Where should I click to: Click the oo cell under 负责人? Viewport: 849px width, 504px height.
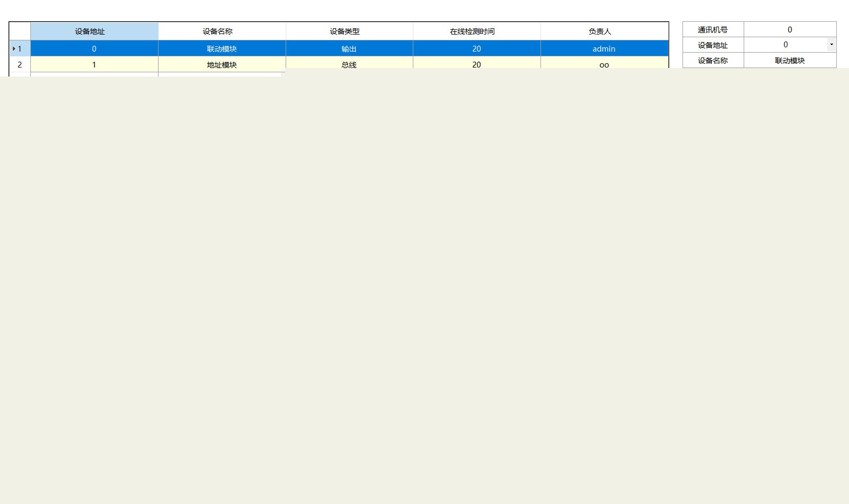coord(604,63)
